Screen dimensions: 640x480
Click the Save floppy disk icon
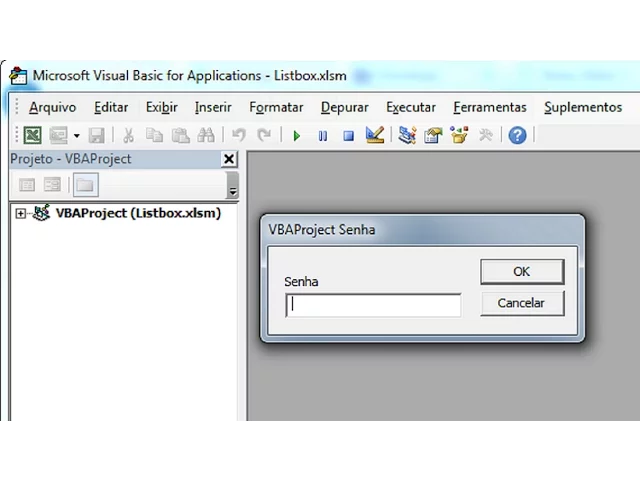(x=96, y=135)
